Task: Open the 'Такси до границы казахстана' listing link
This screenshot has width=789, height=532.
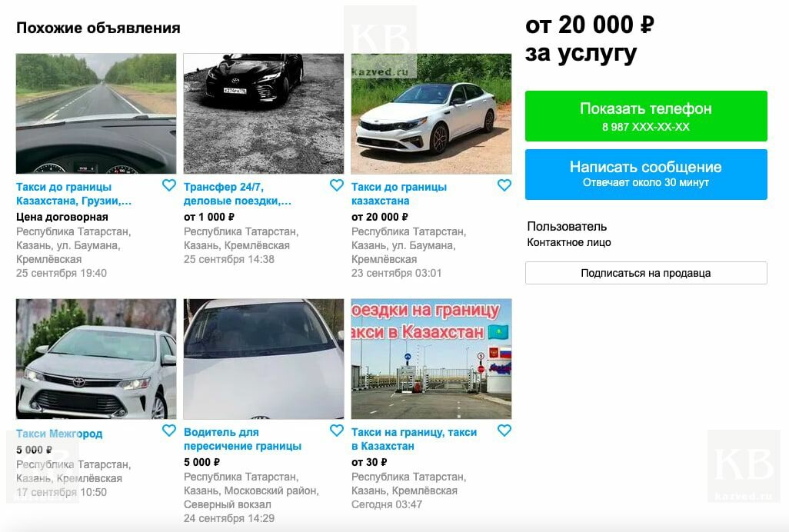Action: (399, 194)
